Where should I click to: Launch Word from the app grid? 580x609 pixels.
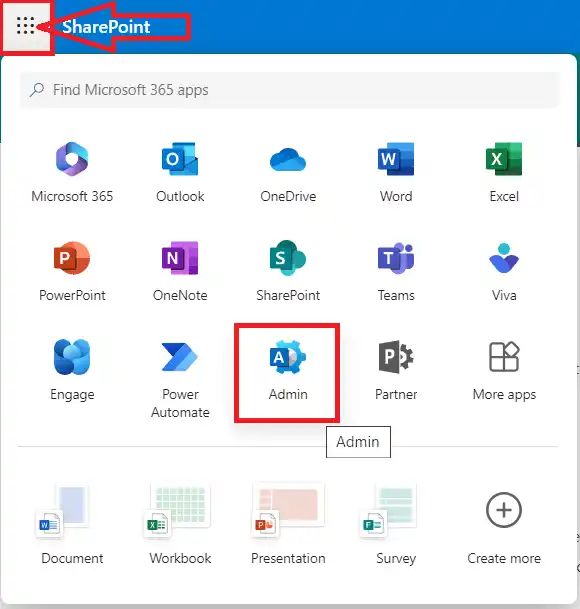click(x=396, y=173)
